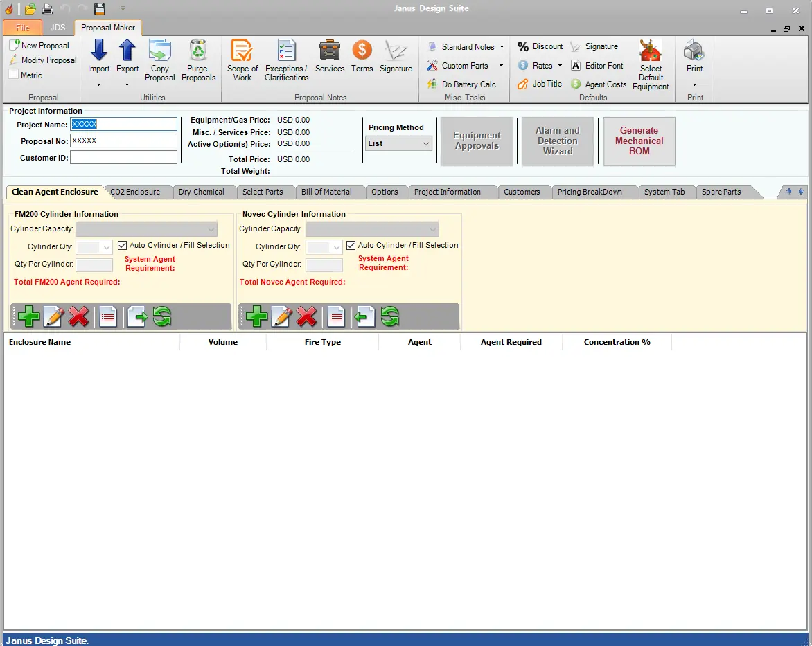Edit the FM200 enclosure with the pencil icon
This screenshot has width=812, height=646.
point(54,317)
